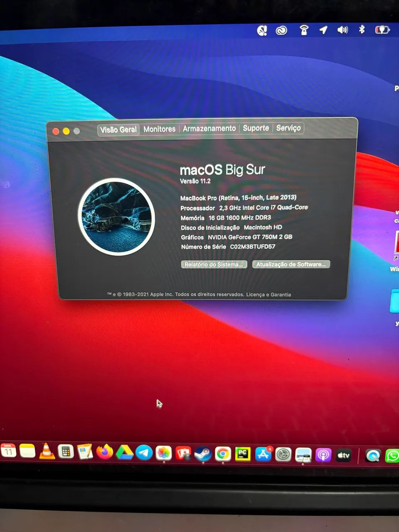Open the Notes app in the Dock
Screen dimensions: 399x532
tap(27, 451)
